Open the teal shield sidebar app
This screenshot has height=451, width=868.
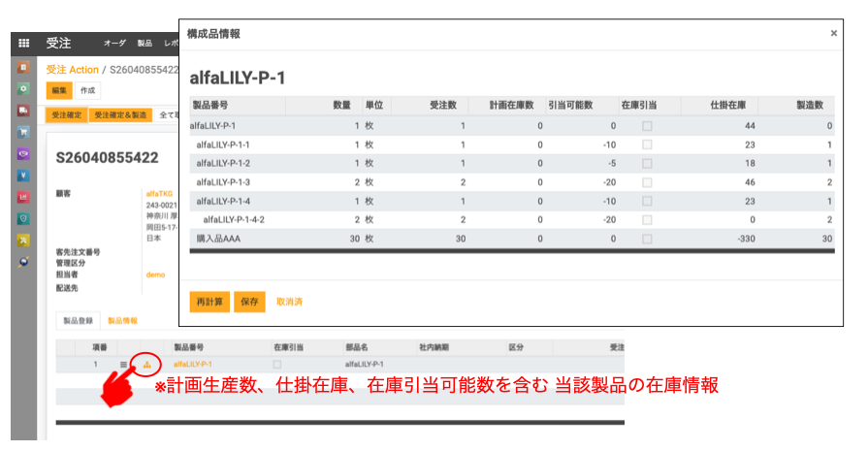click(x=23, y=218)
